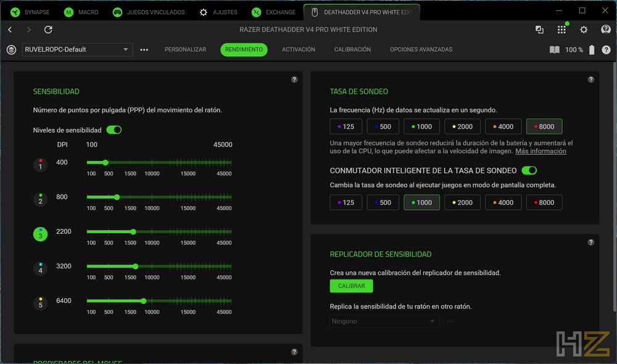Go back with the back arrow

tap(10, 30)
